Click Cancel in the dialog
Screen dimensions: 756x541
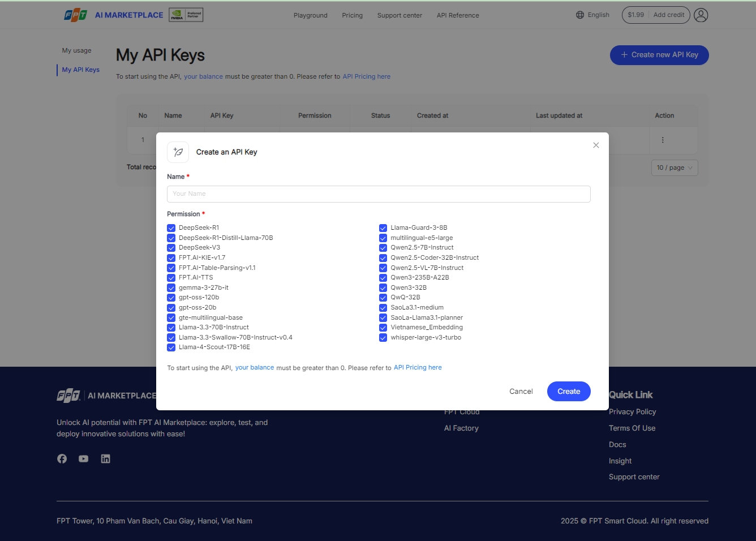click(x=521, y=392)
